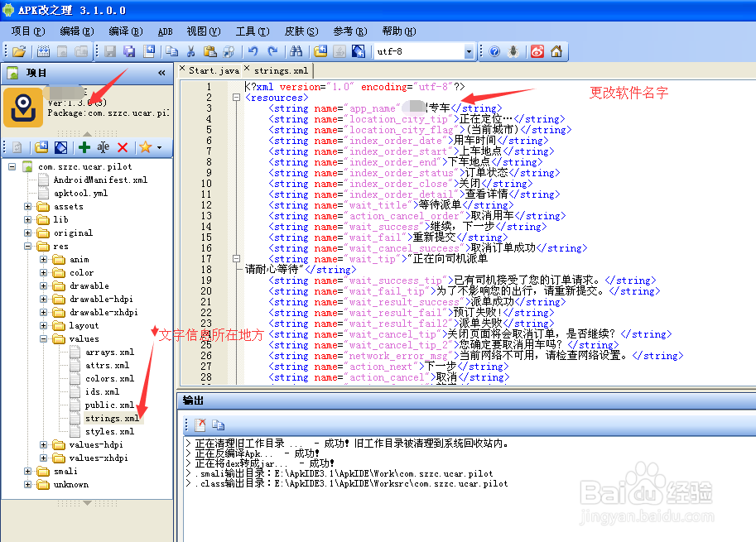756x542 pixels.
Task: Close the strings.xml tab
Action: [x=247, y=69]
